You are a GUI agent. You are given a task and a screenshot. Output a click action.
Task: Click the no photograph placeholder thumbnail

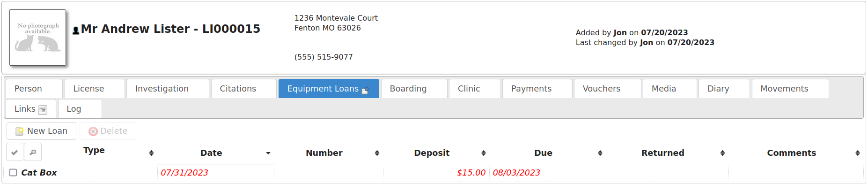[x=38, y=38]
